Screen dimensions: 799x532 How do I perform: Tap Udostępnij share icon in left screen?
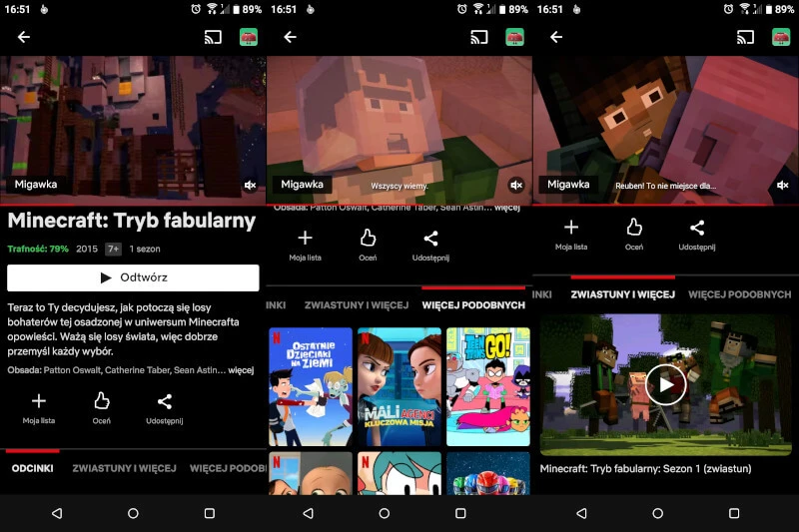point(164,408)
